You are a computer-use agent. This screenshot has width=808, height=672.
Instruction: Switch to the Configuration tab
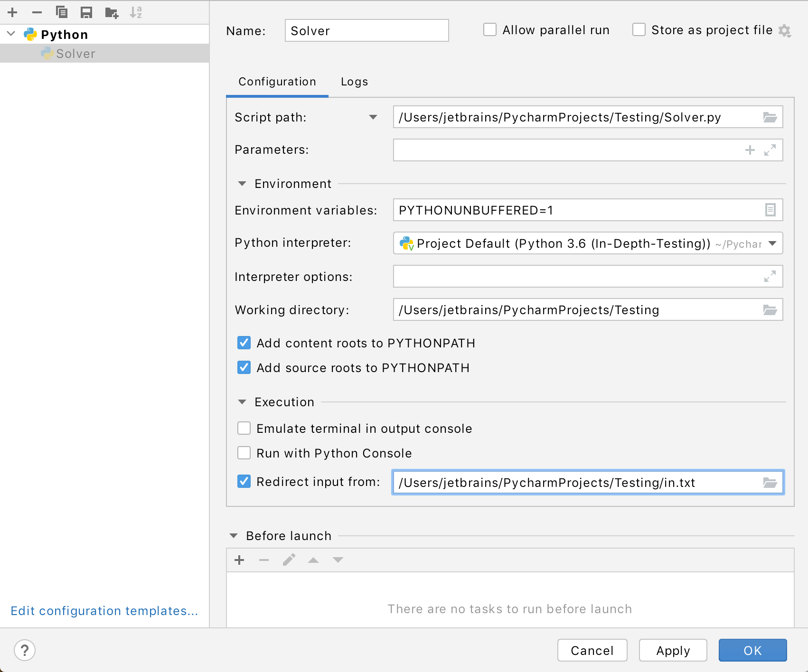tap(277, 82)
